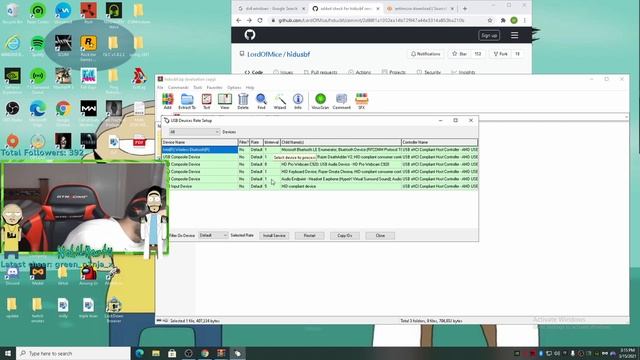Click the Controller Name column header

[439, 142]
